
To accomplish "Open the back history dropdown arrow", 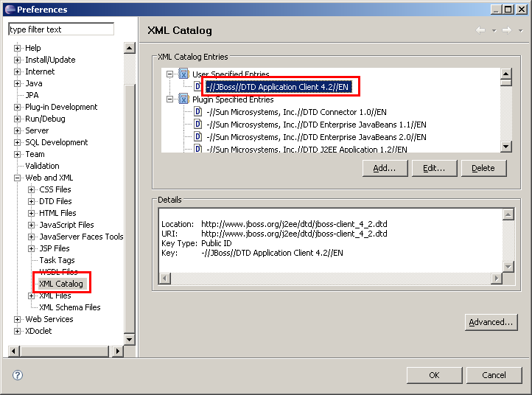I will [x=494, y=30].
